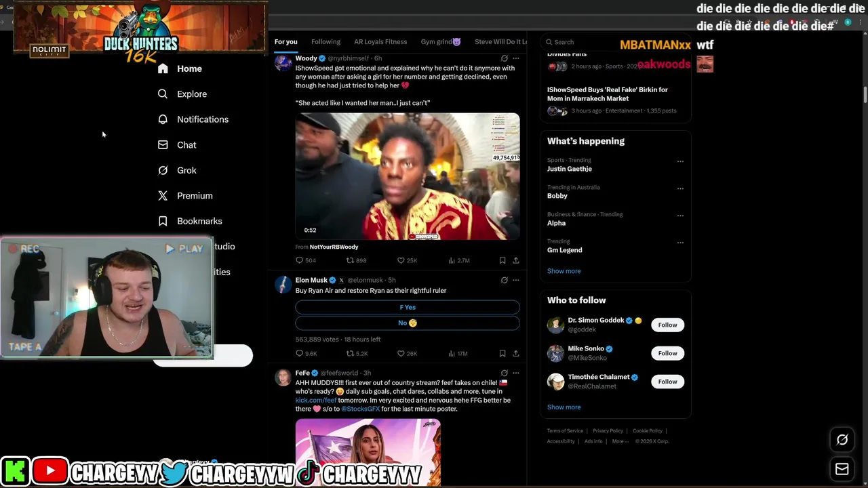868x488 pixels.
Task: View analytics on Elon Musk's post (17M)
Action: (x=458, y=353)
